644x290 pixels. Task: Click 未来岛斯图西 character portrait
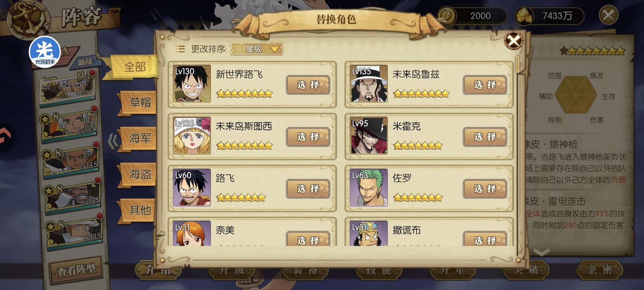192,135
